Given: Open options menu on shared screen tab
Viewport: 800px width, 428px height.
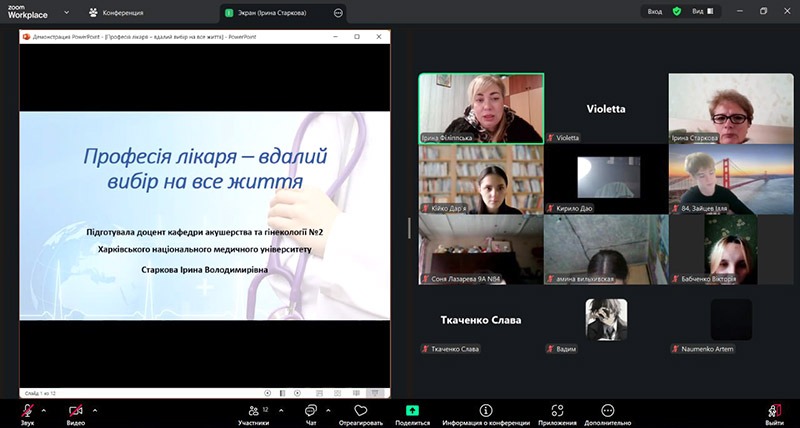Looking at the screenshot, I should 337,12.
